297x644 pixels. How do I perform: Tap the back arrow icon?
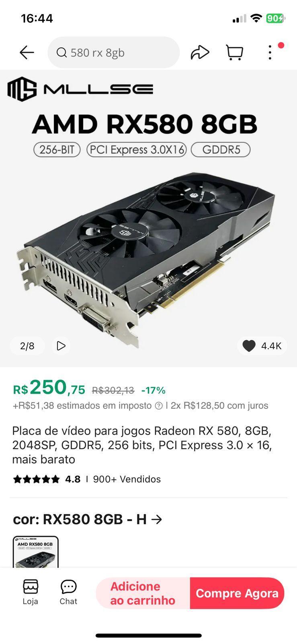click(x=27, y=52)
